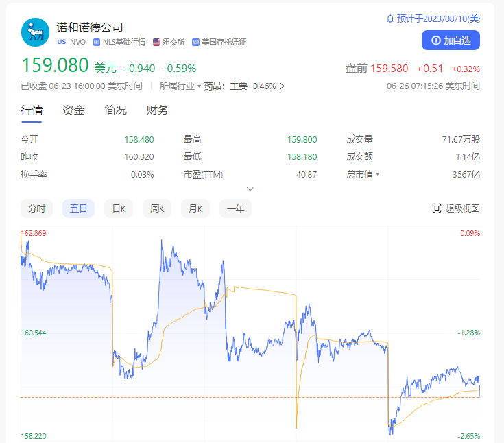
Task: Click the NLS基础行情 badge icon
Action: [97, 42]
